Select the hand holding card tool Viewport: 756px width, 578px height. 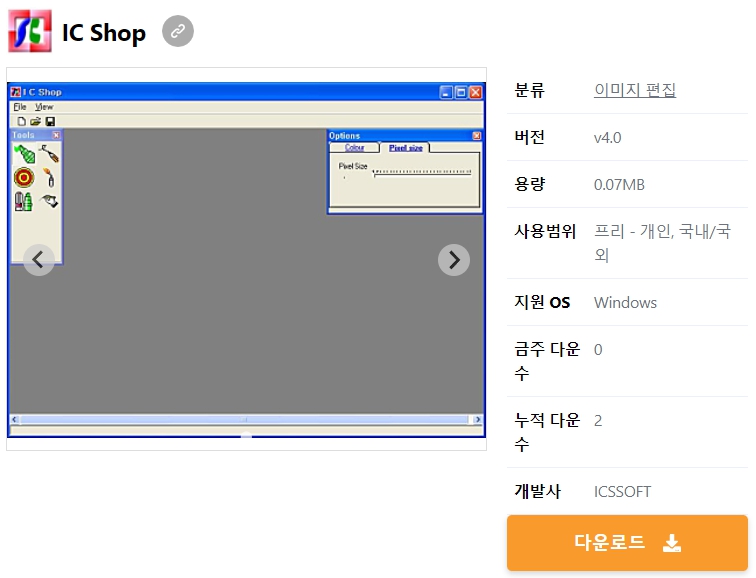tap(49, 201)
